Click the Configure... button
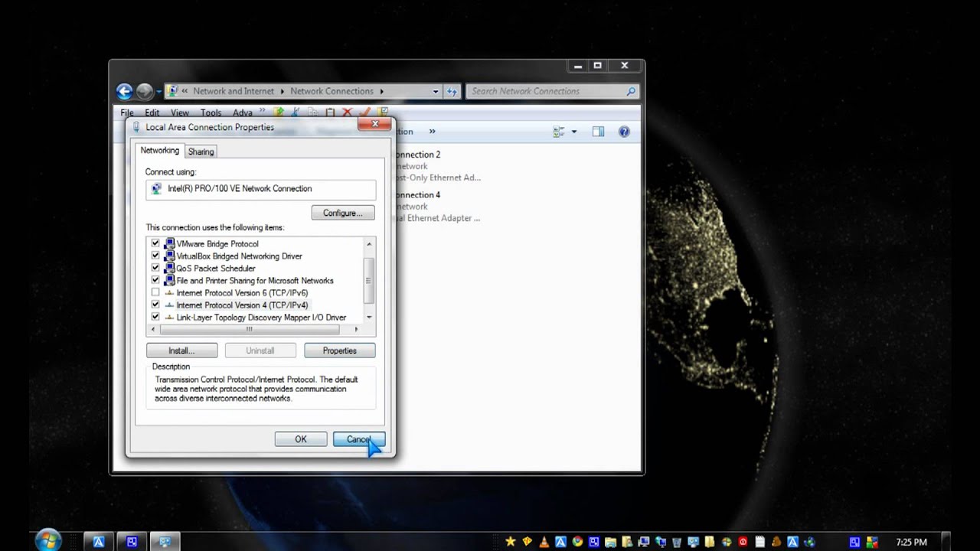 [342, 213]
